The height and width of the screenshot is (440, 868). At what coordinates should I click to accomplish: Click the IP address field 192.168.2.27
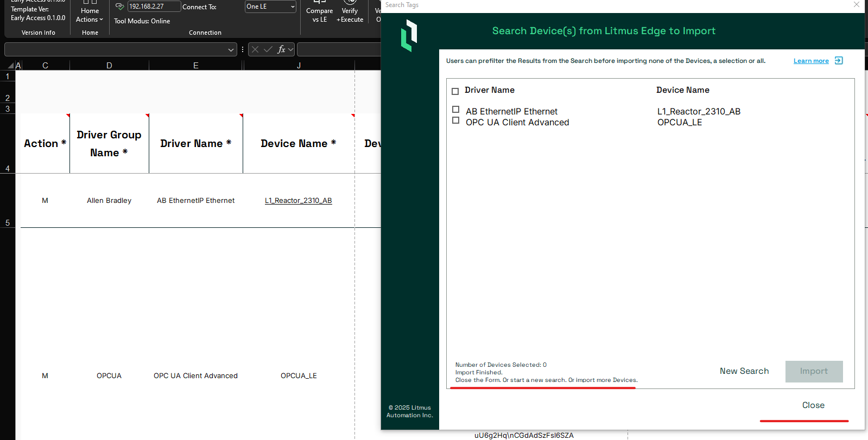click(154, 7)
